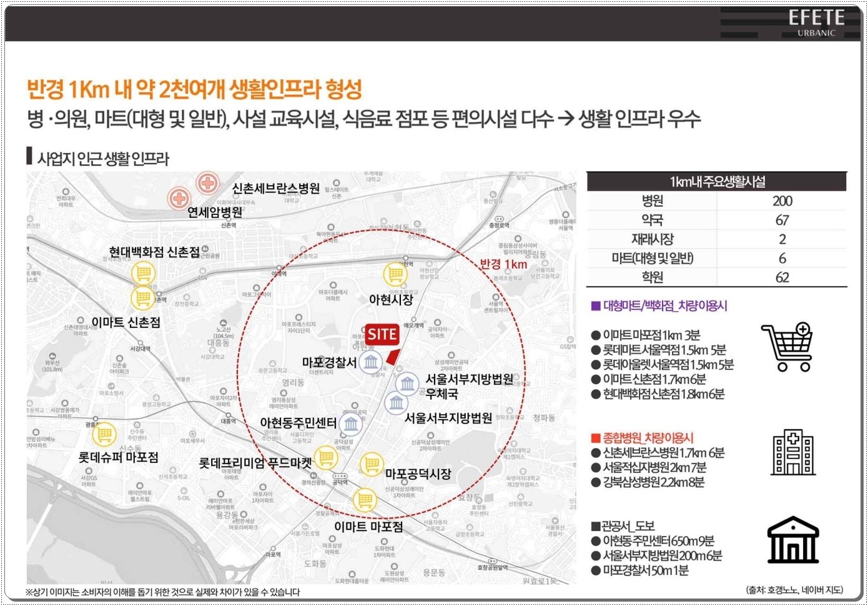Click the red cross icon beside 연세암병원
This screenshot has height=606, width=868.
point(179,199)
